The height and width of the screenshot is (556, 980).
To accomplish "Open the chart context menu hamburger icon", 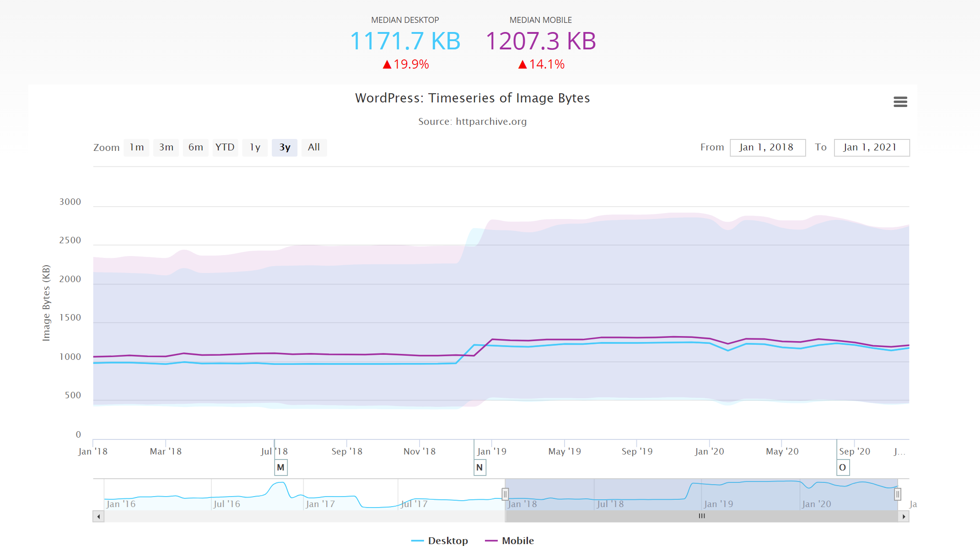I will pyautogui.click(x=900, y=102).
